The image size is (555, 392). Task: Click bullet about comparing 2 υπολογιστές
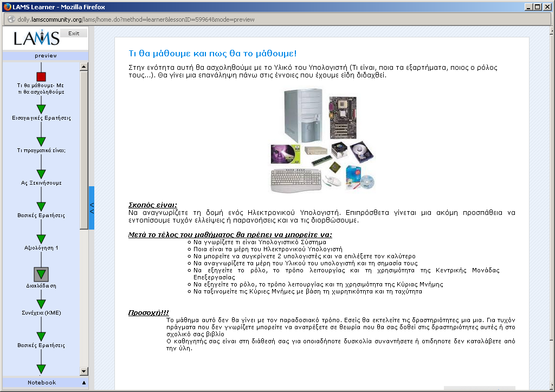tap(305, 256)
